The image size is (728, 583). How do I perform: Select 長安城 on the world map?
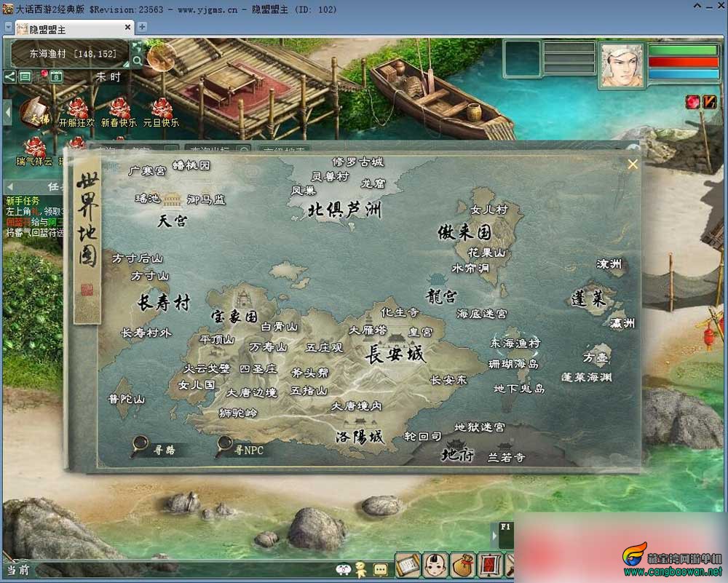click(x=395, y=354)
